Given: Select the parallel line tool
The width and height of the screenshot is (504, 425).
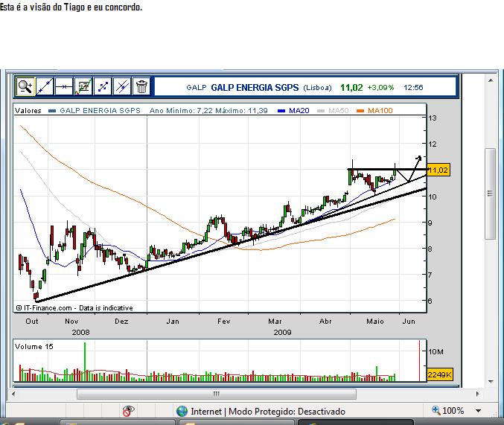Looking at the screenshot, I should click(122, 86).
